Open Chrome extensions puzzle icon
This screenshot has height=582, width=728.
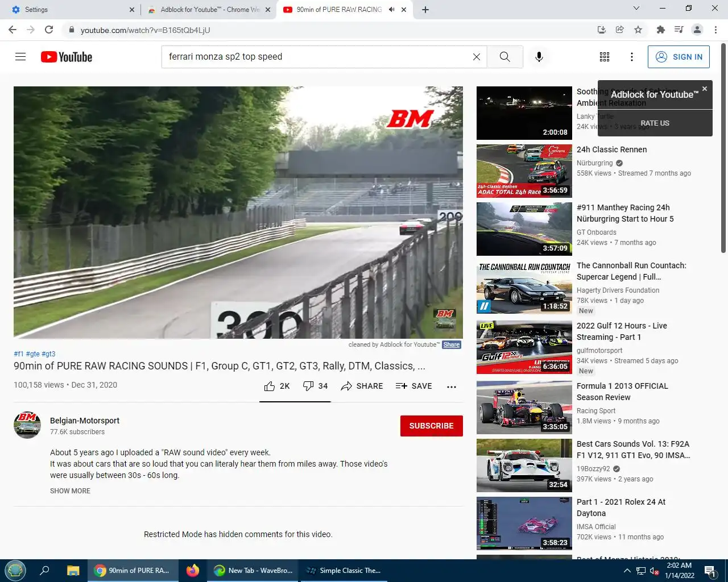click(660, 30)
